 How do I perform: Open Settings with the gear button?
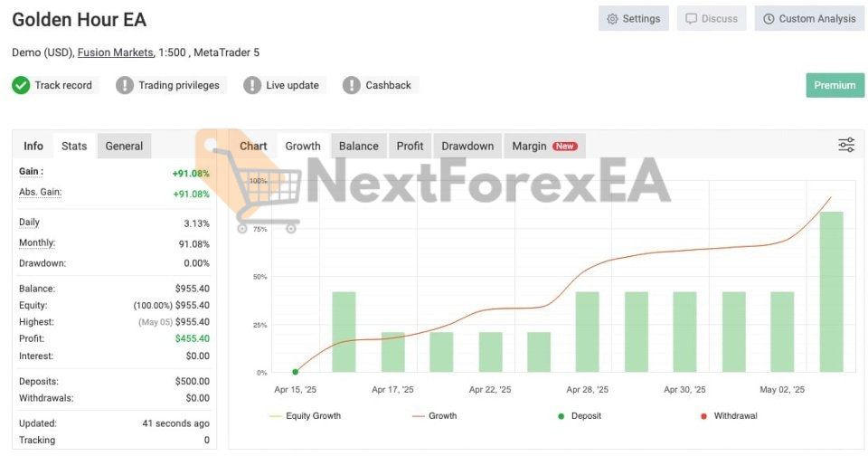(633, 19)
